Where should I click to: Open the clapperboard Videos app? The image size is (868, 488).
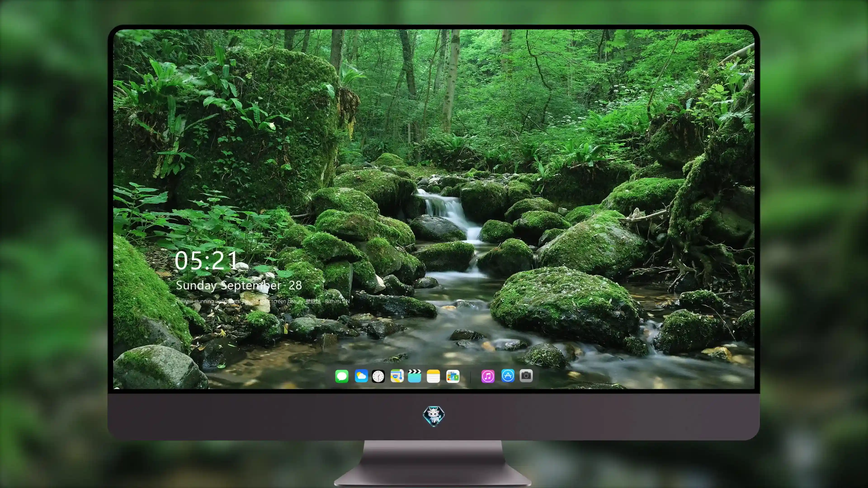[415, 376]
